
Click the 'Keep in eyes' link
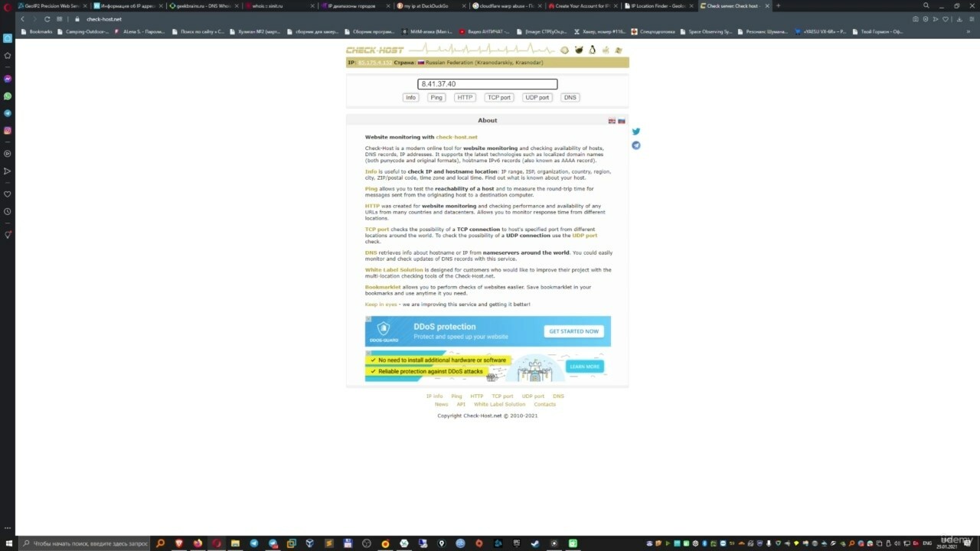click(381, 304)
